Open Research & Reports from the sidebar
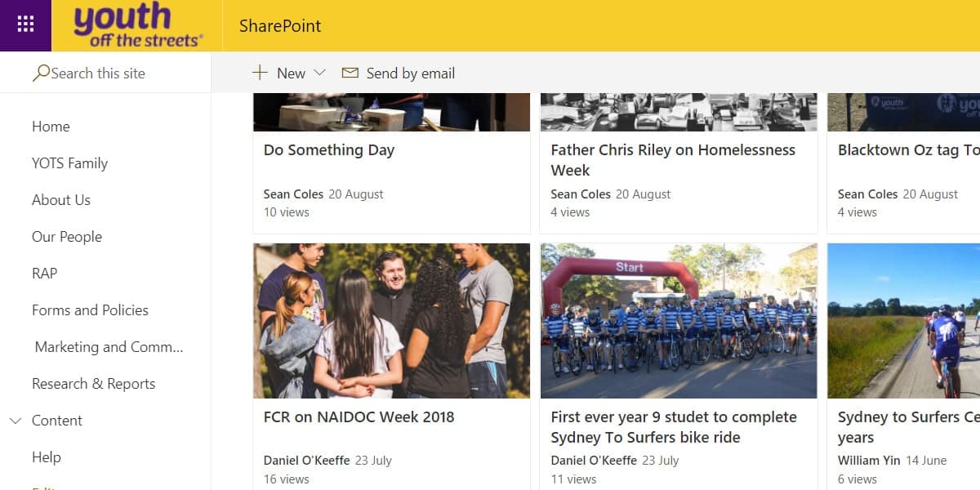980x490 pixels. [x=93, y=384]
